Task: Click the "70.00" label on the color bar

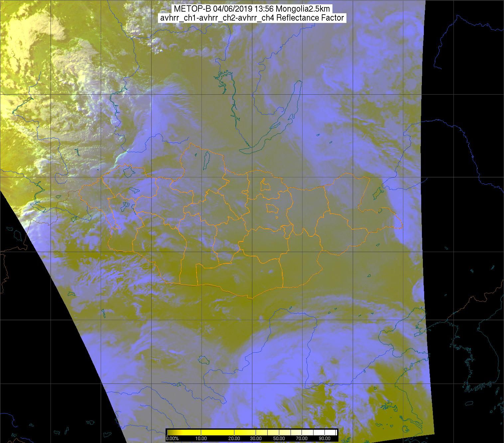Action: coord(302,438)
